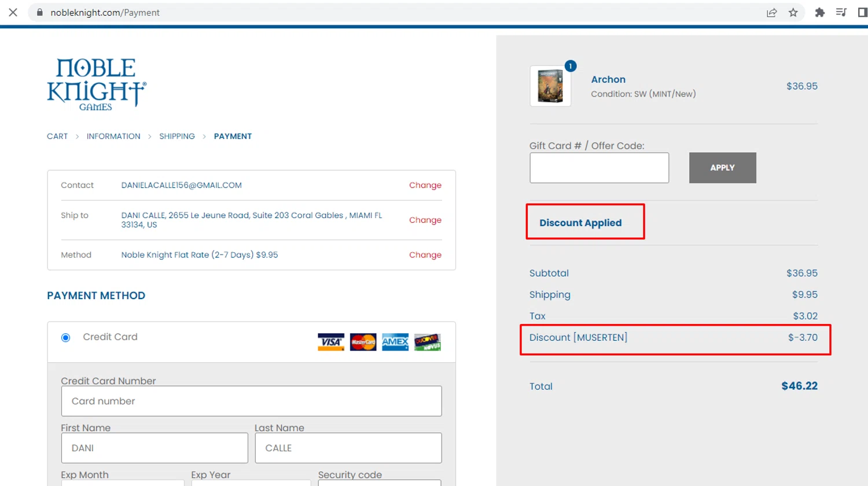Go to INFORMATION breadcrumb step
This screenshot has width=868, height=486.
tap(113, 137)
